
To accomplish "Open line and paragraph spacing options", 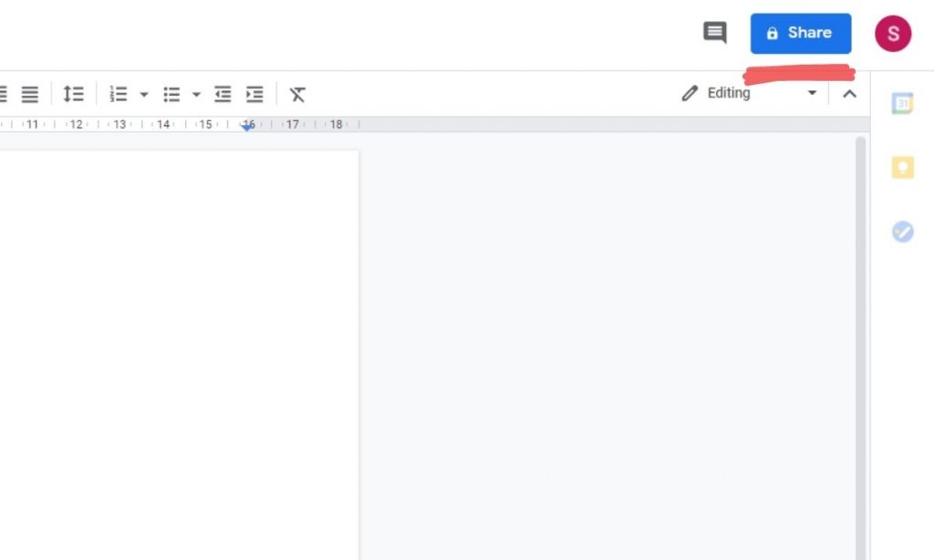I will click(x=73, y=94).
